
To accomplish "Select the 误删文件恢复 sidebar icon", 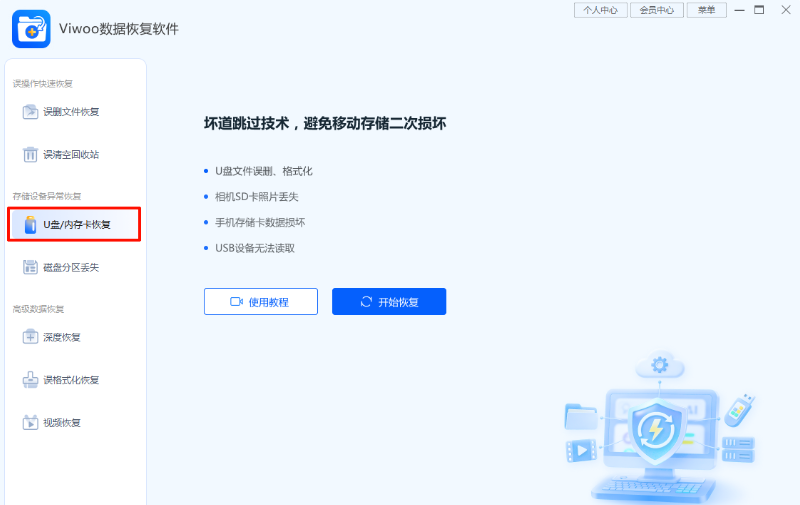I will pos(30,112).
